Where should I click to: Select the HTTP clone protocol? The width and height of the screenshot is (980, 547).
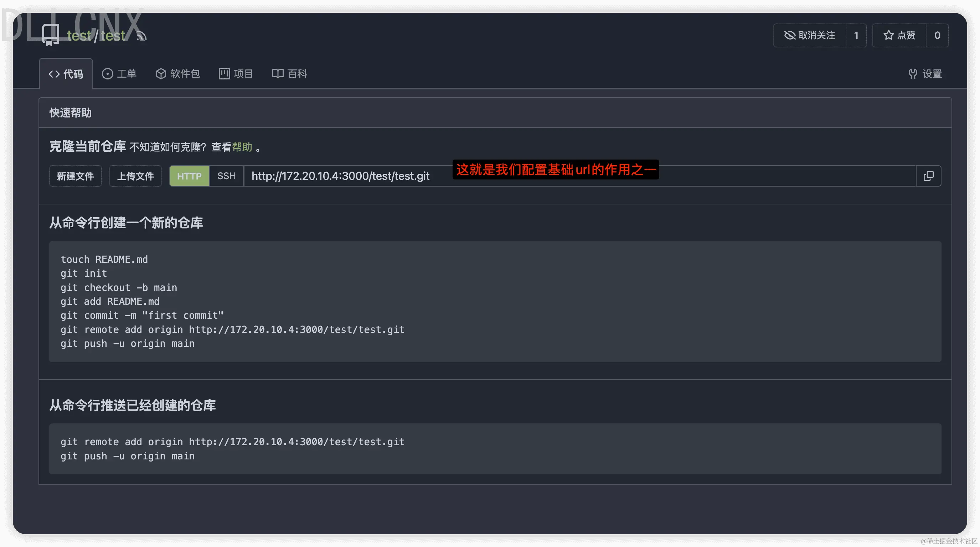(x=189, y=176)
